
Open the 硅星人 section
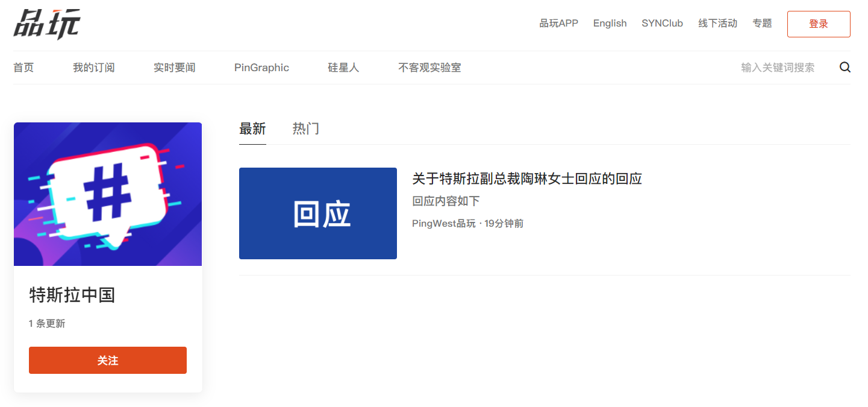[x=343, y=68]
